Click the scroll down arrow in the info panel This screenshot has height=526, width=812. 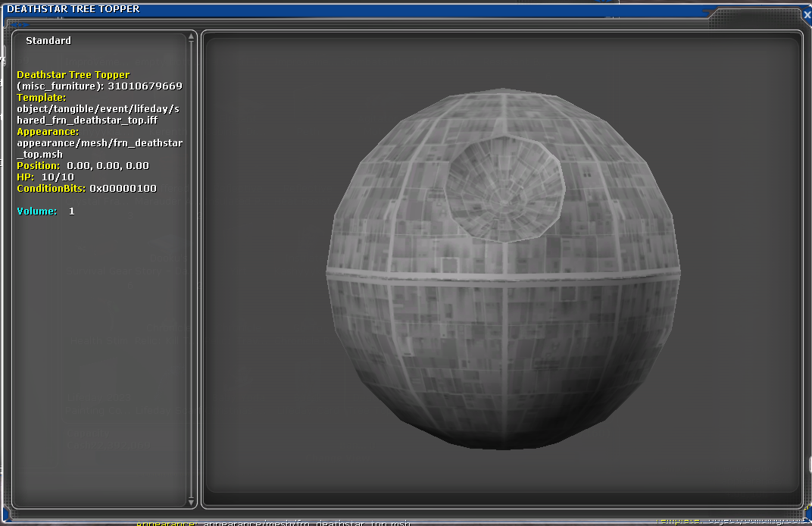coord(191,502)
